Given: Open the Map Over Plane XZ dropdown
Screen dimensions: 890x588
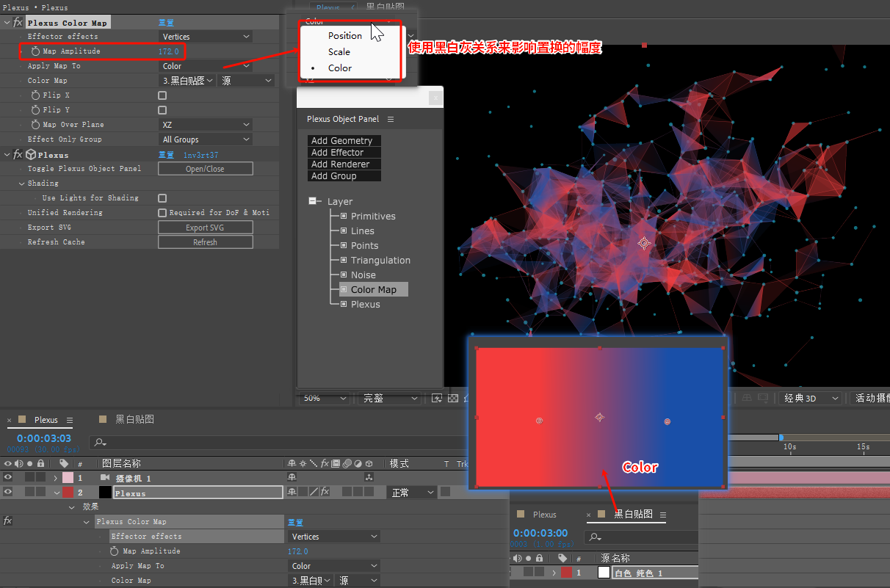Looking at the screenshot, I should coord(206,125).
